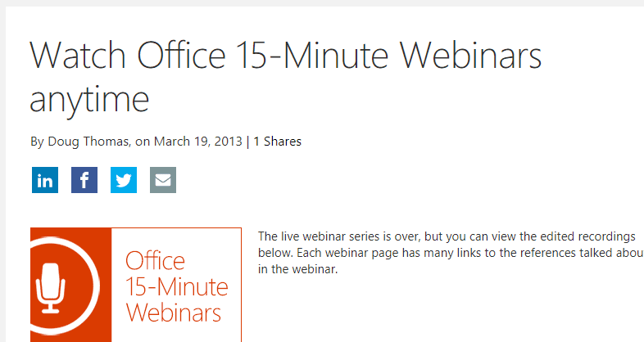The width and height of the screenshot is (644, 342).
Task: Click 15-Minute text inside the banner
Action: pos(177,286)
